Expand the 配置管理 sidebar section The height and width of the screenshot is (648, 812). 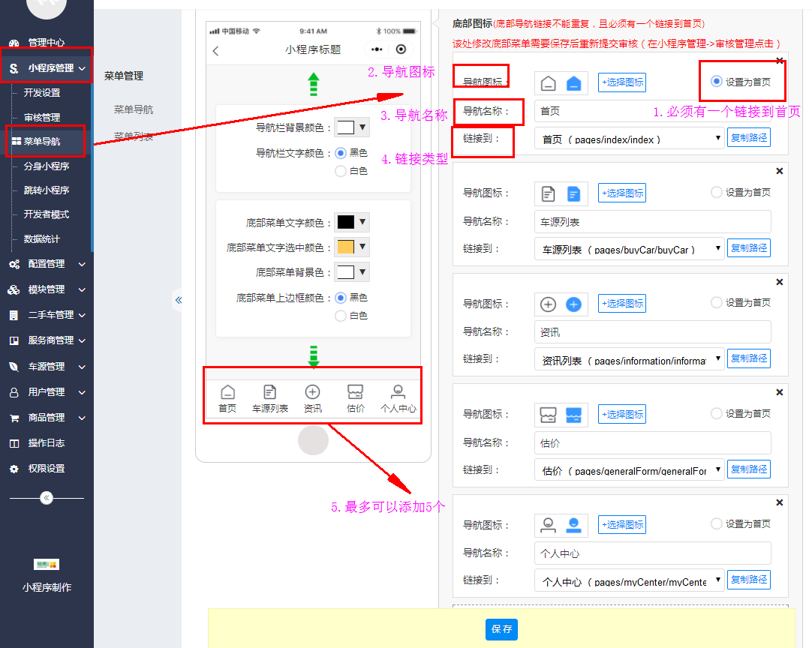coord(45,264)
